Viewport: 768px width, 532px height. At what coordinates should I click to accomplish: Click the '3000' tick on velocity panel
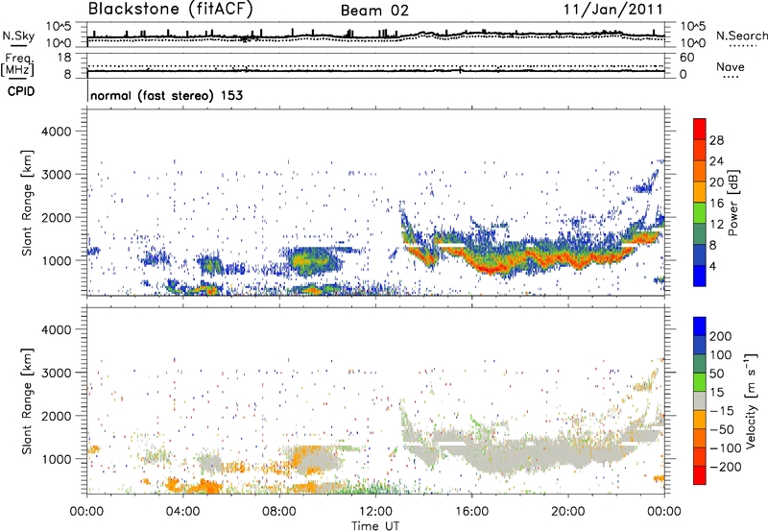click(56, 373)
